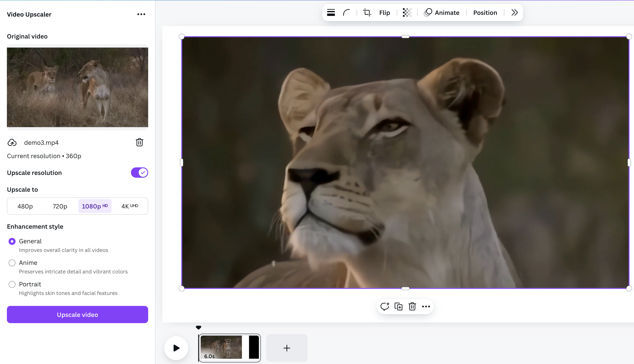This screenshot has width=634, height=364.
Task: Add a comment using the speech bubble icon
Action: [385, 306]
